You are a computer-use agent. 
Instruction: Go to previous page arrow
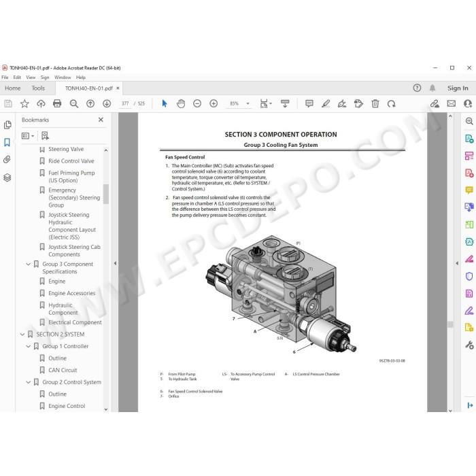(x=90, y=104)
